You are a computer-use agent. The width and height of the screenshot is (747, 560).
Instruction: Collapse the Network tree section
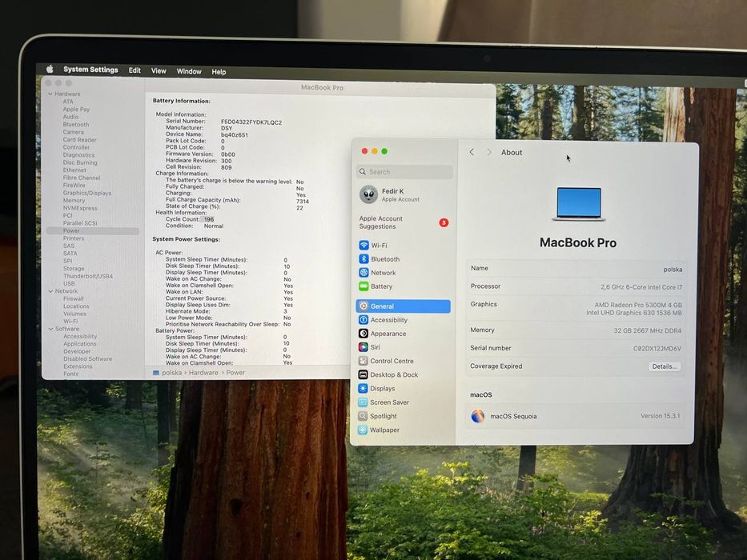tap(50, 291)
